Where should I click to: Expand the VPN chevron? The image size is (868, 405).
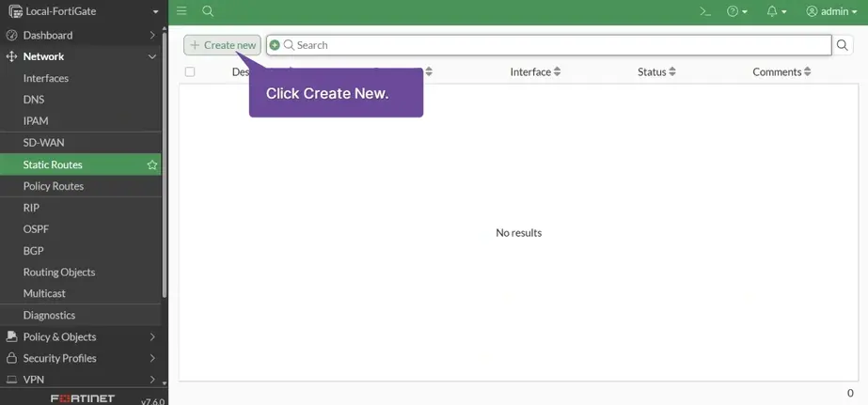point(152,380)
